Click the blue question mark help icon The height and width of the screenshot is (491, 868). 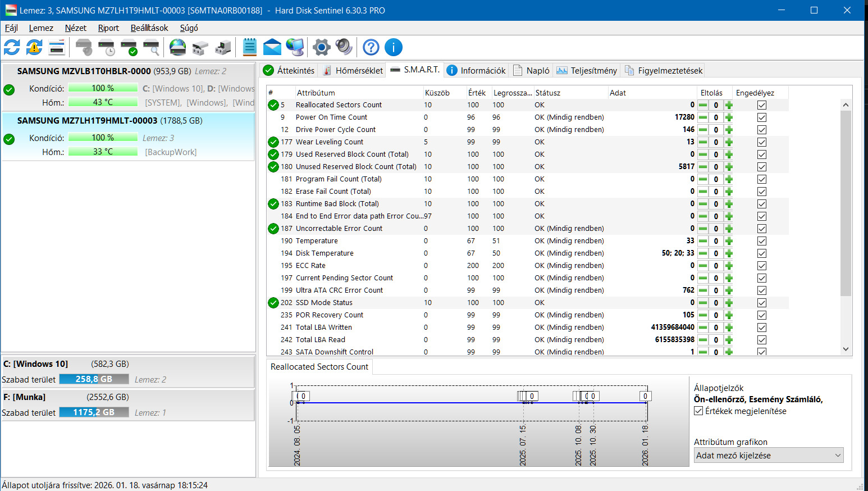click(x=371, y=47)
